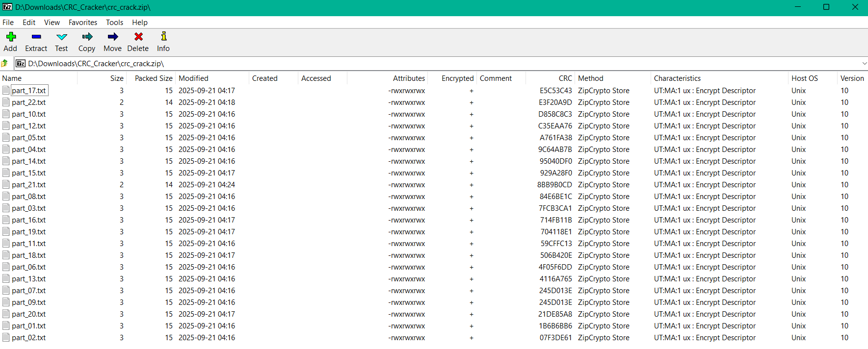Click the green Add toolbar icon
This screenshot has width=868, height=349.
(11, 37)
